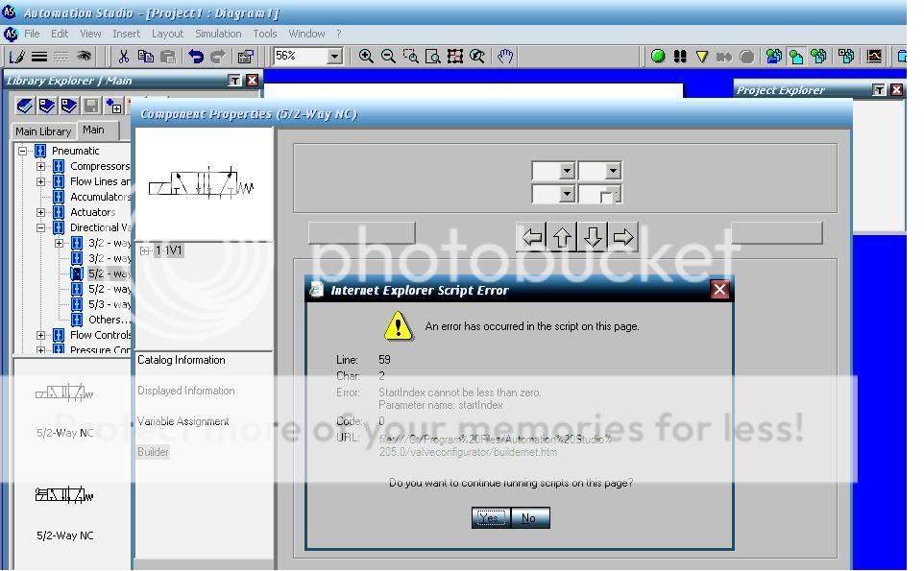The height and width of the screenshot is (571, 924).
Task: Click the Redo arrow icon
Action: tap(217, 57)
